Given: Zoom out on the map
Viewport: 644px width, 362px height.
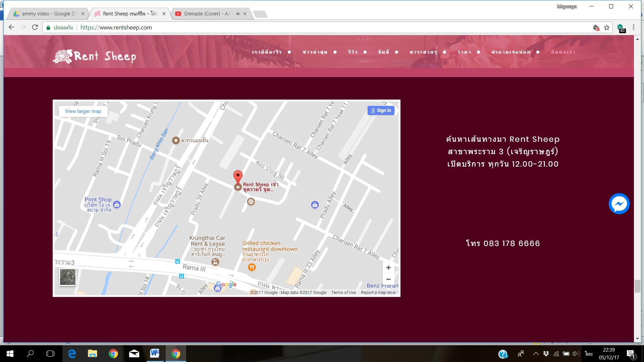Looking at the screenshot, I should pos(388,279).
